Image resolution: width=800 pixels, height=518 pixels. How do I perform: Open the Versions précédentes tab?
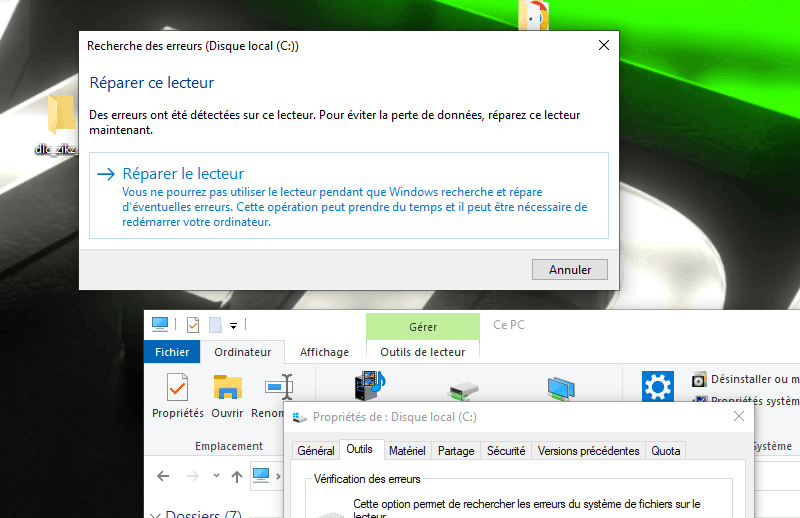[588, 451]
